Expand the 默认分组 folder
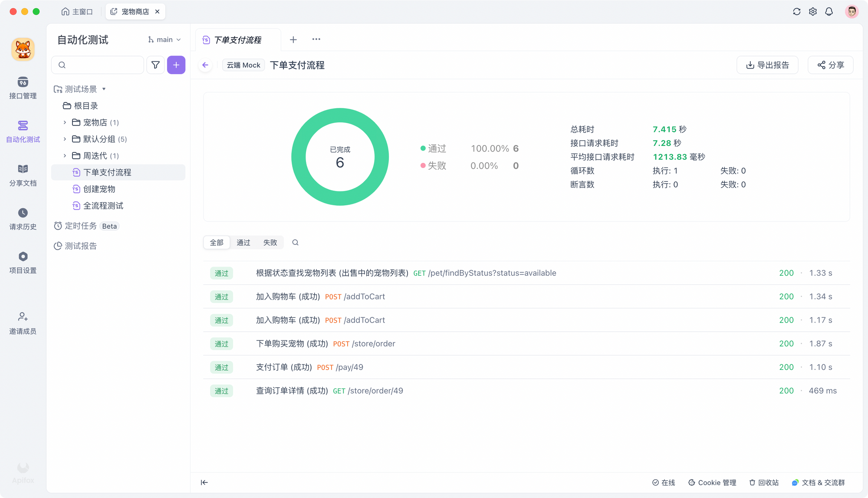Viewport: 868px width, 498px height. pos(65,139)
